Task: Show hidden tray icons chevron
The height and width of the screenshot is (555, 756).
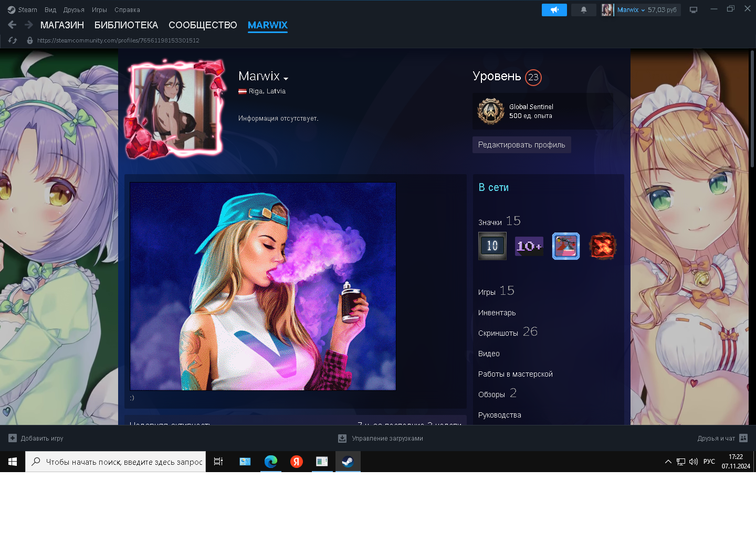Action: (668, 462)
